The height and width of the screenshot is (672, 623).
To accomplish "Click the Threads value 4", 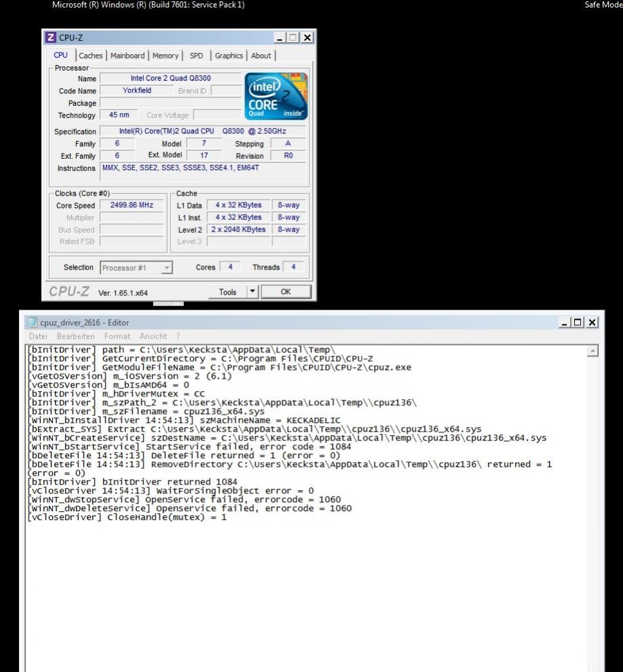I will click(293, 267).
